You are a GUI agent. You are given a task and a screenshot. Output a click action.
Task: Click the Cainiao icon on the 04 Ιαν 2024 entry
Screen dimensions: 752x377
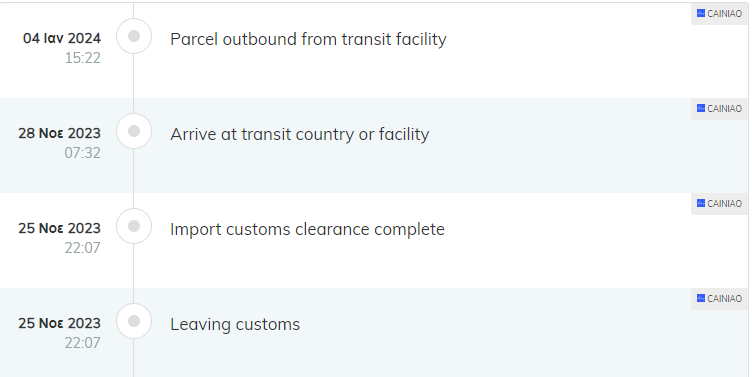[701, 13]
